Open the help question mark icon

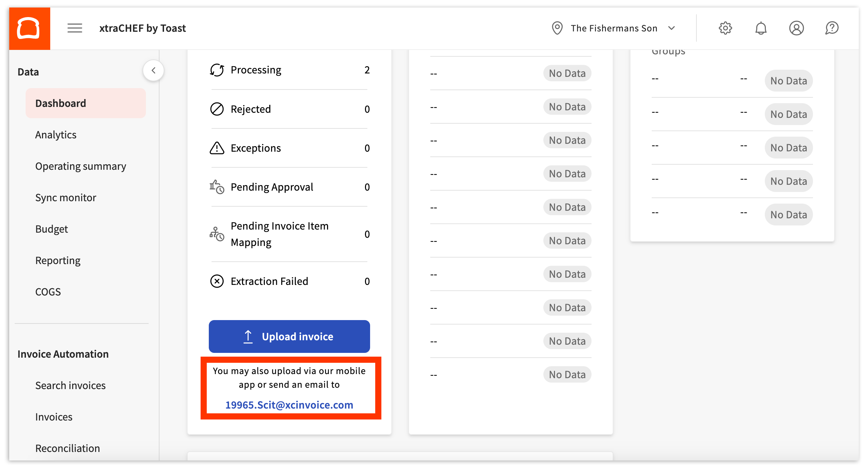pyautogui.click(x=832, y=28)
